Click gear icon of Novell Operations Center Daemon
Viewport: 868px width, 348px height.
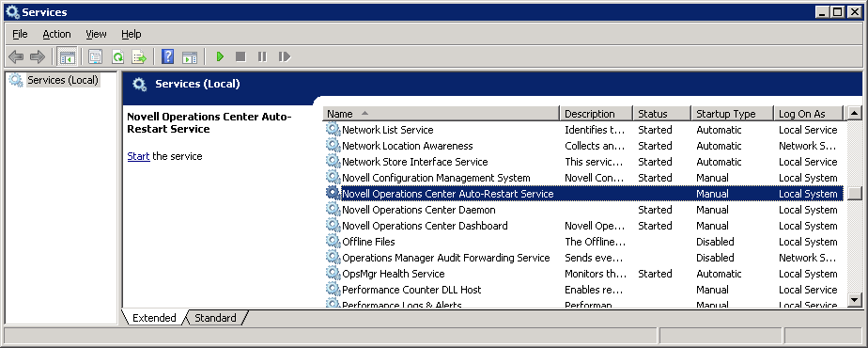(333, 210)
